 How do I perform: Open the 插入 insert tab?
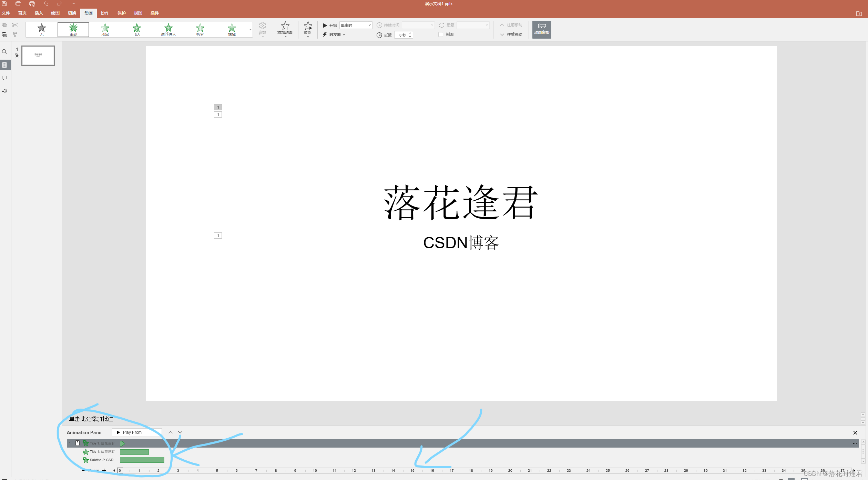point(39,13)
